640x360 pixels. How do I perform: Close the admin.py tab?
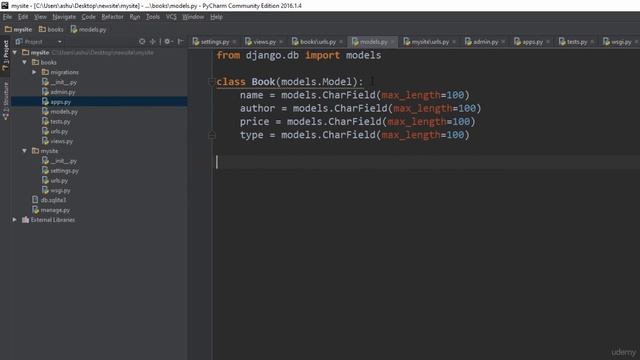[503, 42]
